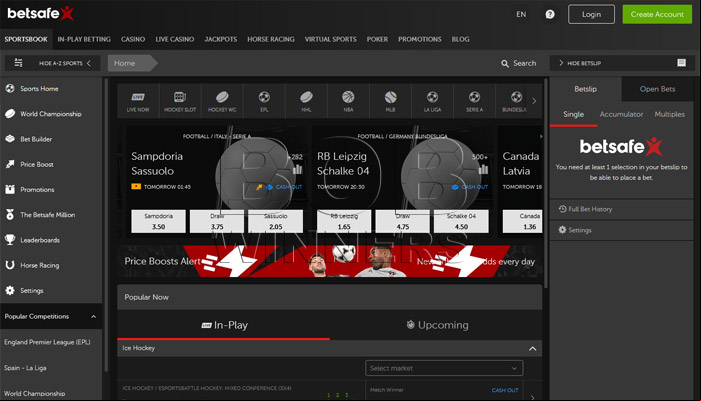This screenshot has width=701, height=401.
Task: Select the Bundesliga football icon
Action: 516,97
